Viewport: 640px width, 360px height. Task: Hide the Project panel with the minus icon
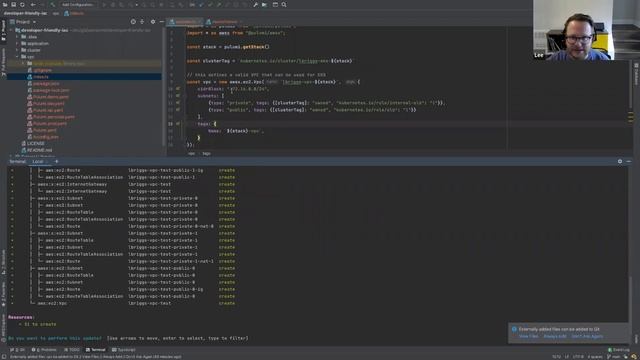[x=162, y=22]
